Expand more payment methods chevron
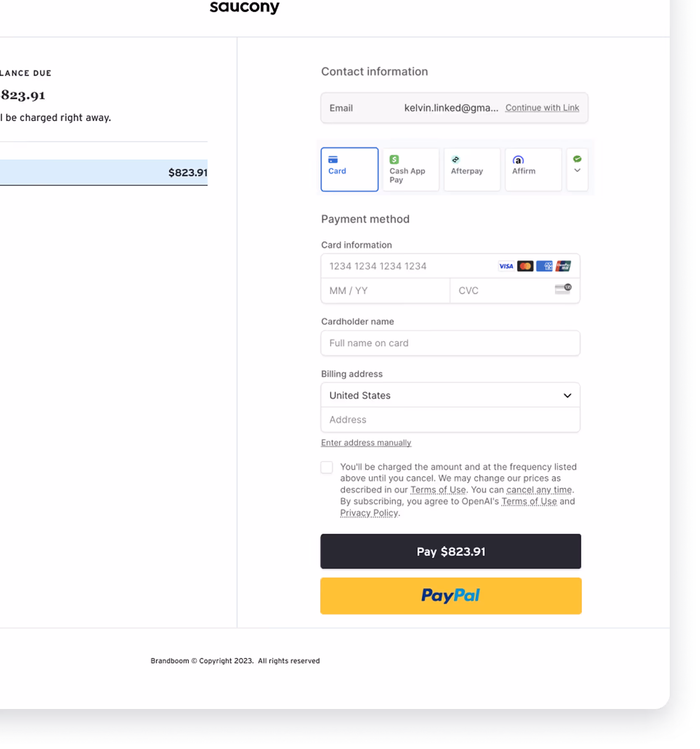This screenshot has height=749, width=700. pos(577,169)
